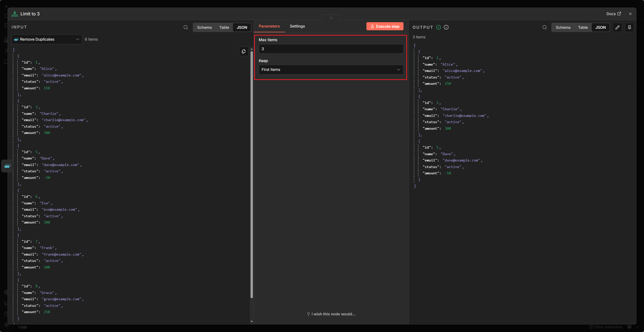
Task: Click previous node icon on left edge
Action: point(8,166)
